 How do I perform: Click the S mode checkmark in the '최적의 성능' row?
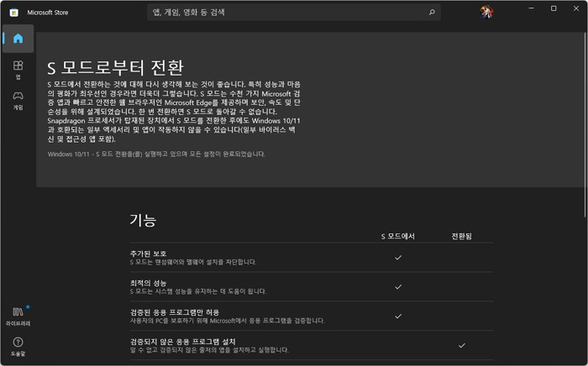pyautogui.click(x=398, y=286)
